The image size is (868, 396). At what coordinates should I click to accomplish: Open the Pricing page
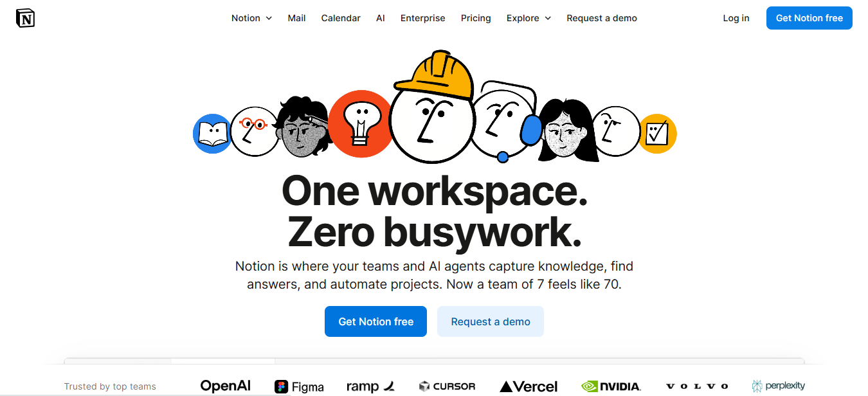(x=476, y=18)
